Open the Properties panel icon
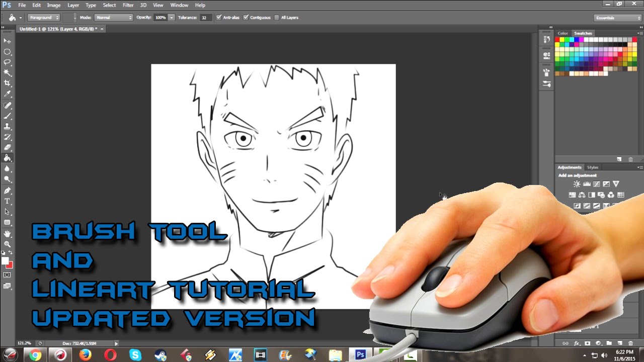This screenshot has height=362, width=644. (546, 55)
